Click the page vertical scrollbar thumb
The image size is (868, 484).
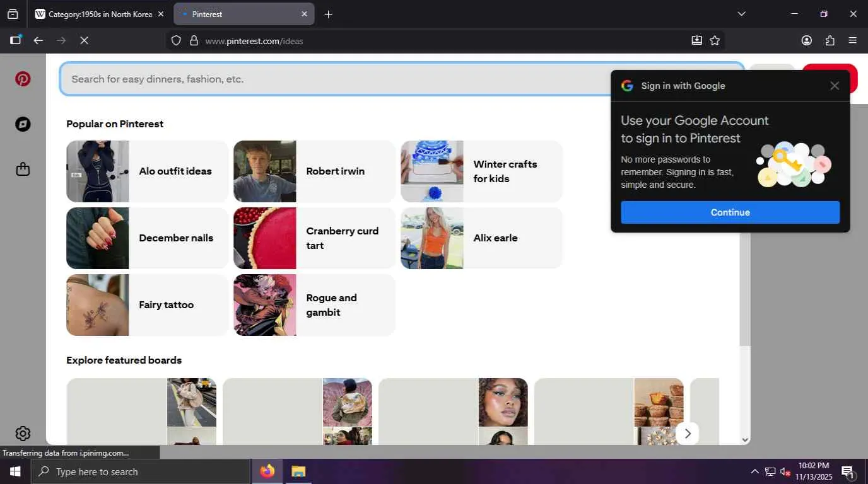tap(745, 225)
